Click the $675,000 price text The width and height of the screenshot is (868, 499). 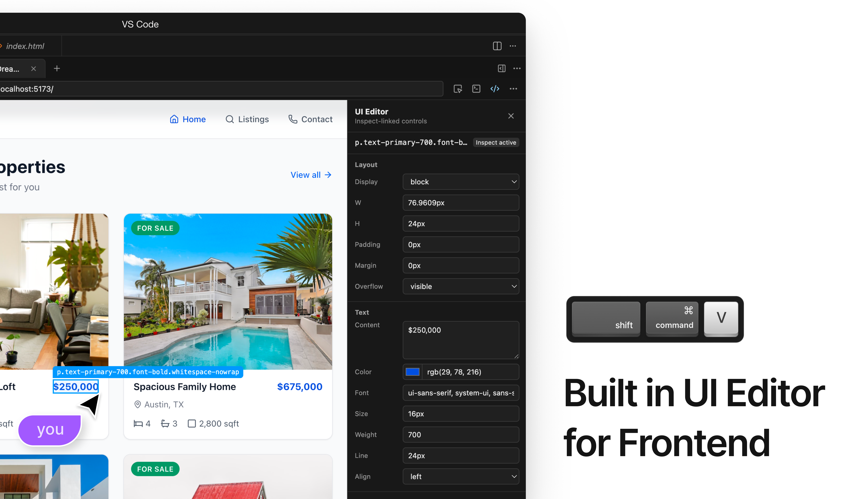(299, 387)
